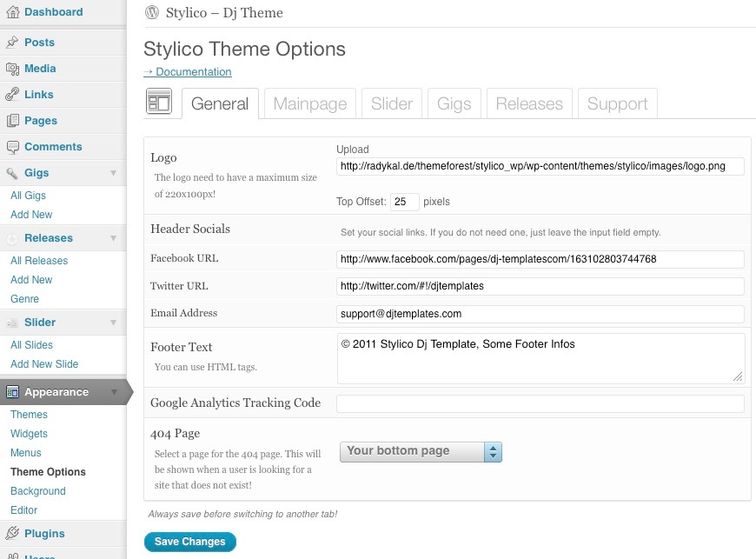Switch to the Gigs tab

pos(454,103)
